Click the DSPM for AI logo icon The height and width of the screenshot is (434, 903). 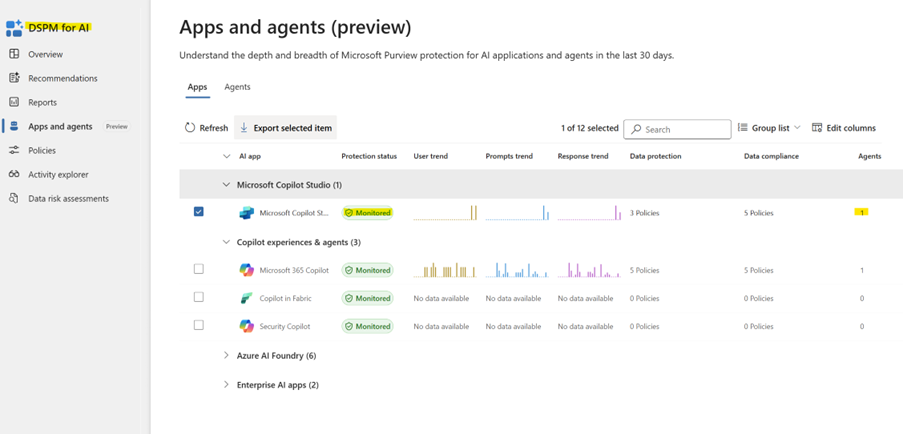(x=14, y=28)
